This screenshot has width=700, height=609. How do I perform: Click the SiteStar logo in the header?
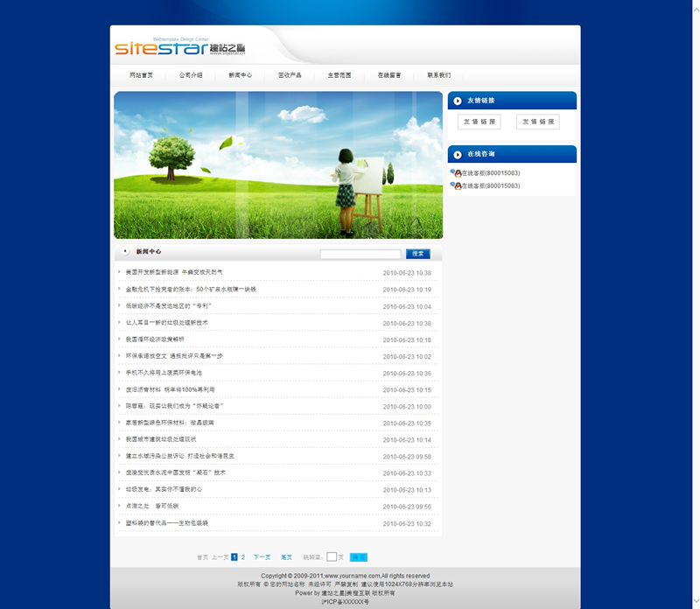[166, 45]
